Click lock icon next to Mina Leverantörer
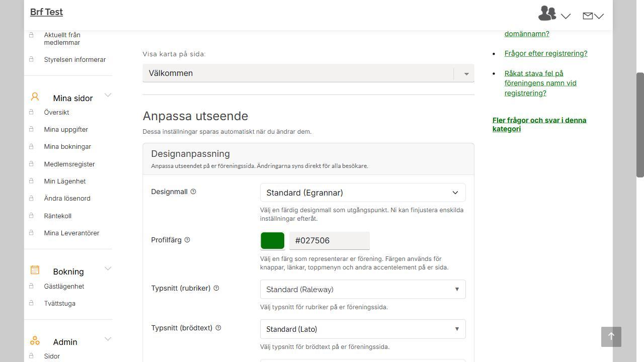Screen dimensions: 644x362 (x=31, y=232)
